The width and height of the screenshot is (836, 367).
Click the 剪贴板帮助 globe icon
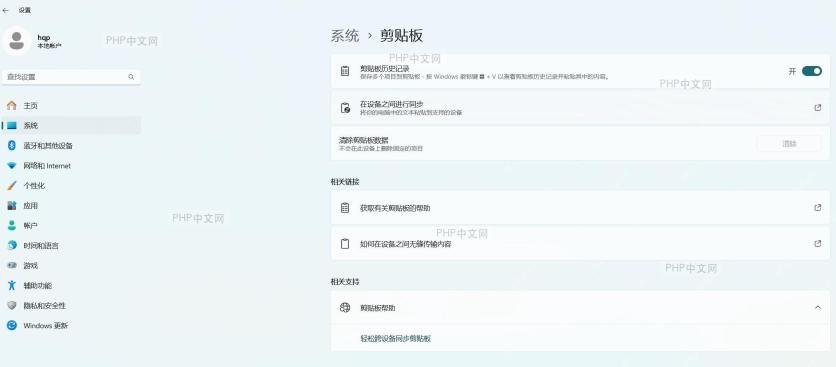pos(345,308)
